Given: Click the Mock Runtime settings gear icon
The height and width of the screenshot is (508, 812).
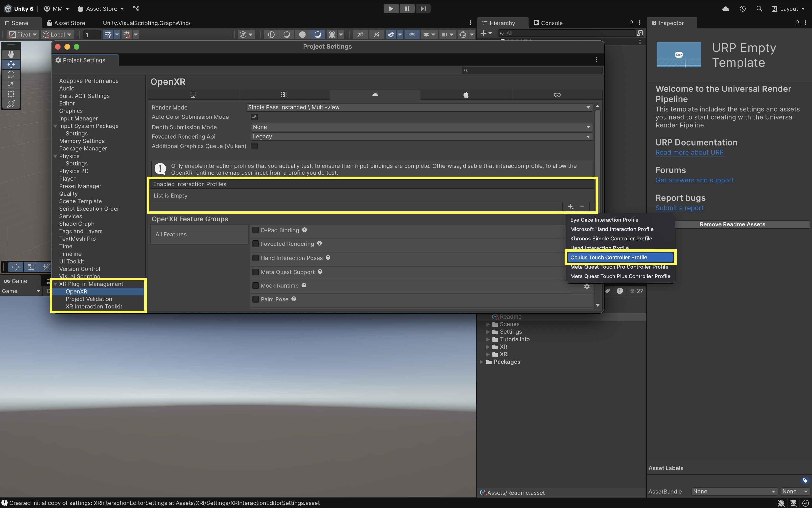Looking at the screenshot, I should pos(587,287).
